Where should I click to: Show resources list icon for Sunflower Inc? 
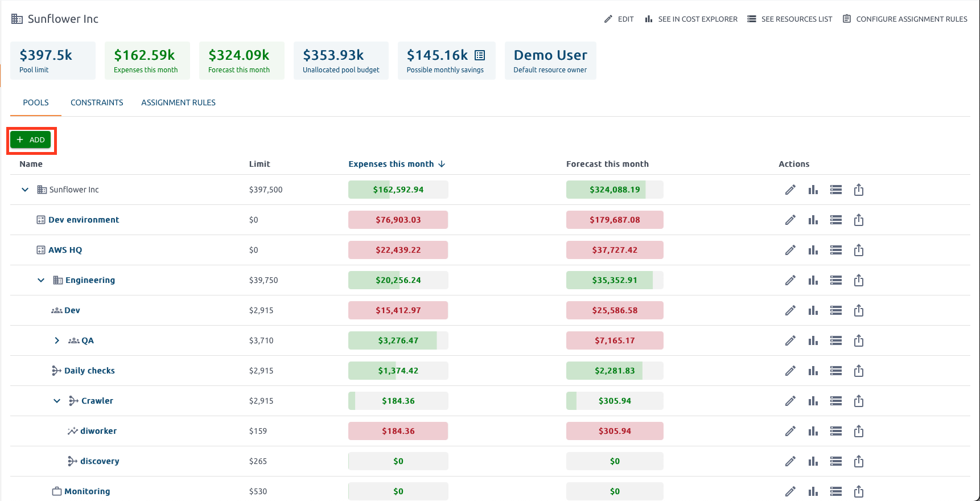[x=836, y=190]
